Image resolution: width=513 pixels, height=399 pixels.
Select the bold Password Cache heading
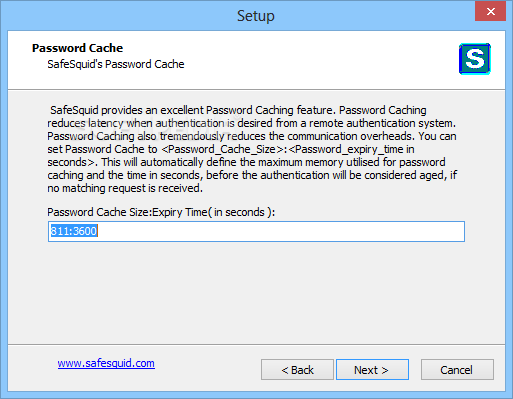(x=77, y=48)
